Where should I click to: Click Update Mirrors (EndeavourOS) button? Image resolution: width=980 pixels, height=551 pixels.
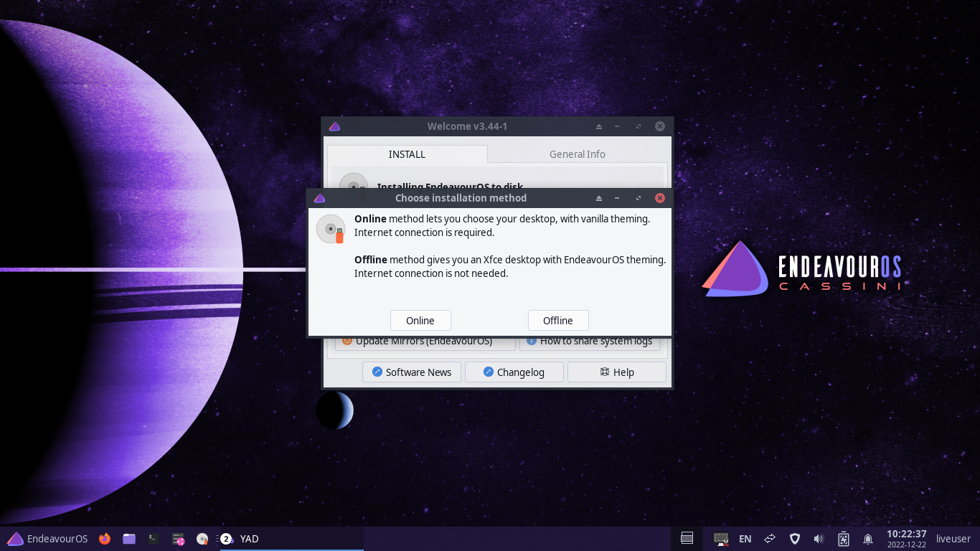coord(425,342)
